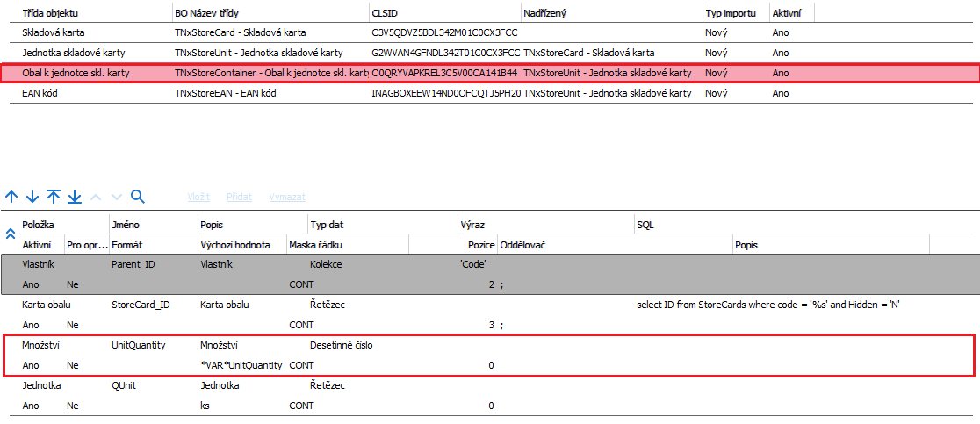Select the Jednotka skladové karty row

pos(72,53)
